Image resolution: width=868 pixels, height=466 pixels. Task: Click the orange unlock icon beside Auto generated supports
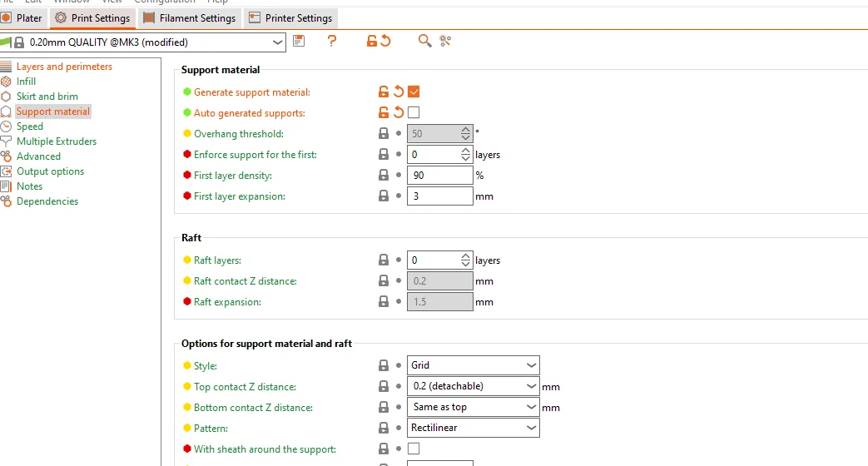pyautogui.click(x=384, y=112)
